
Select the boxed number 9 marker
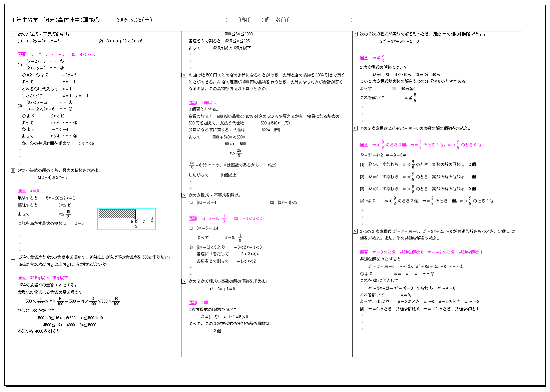point(355,231)
